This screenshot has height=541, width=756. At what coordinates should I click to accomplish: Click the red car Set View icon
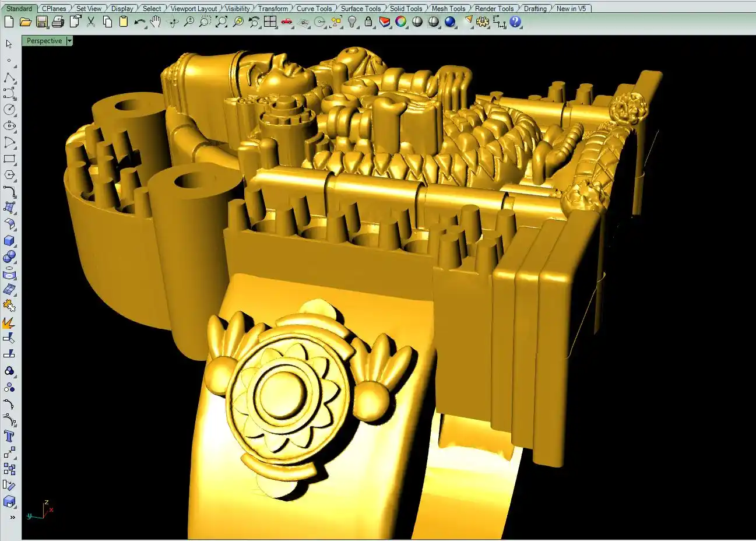pos(286,22)
